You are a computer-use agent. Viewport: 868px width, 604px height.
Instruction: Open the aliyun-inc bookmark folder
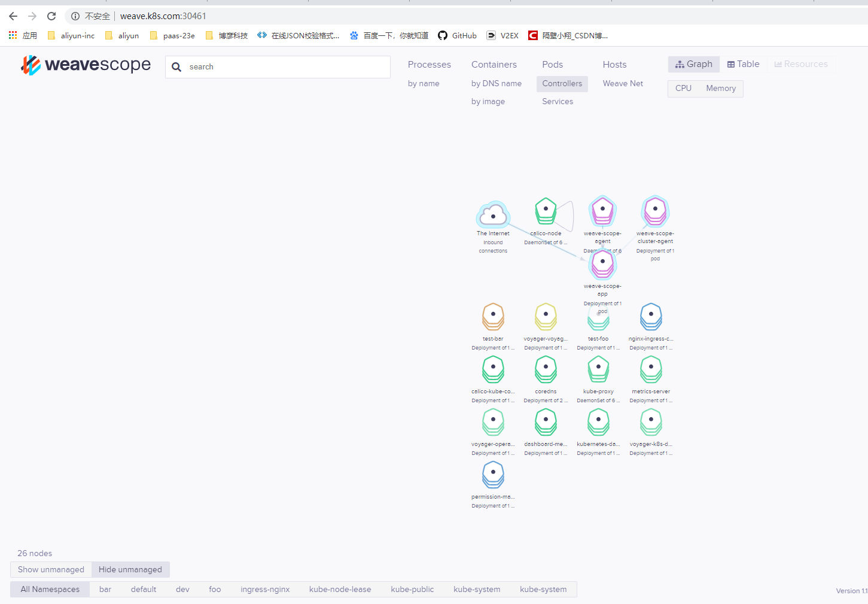pos(71,35)
